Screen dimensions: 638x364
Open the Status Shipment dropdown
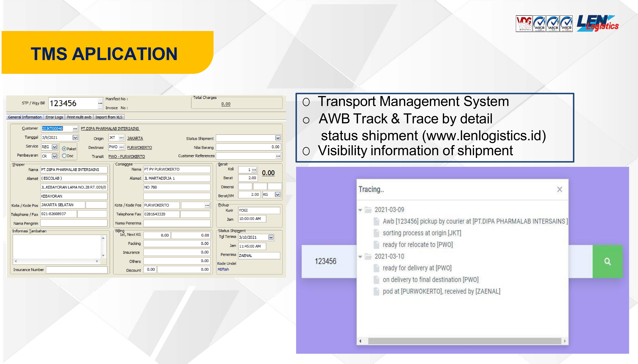coord(278,138)
